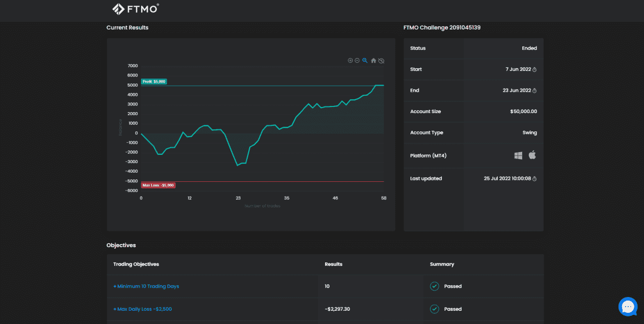Screen dimensions: 644x324
Task: Click the Objectives heading
Action: (x=121, y=245)
